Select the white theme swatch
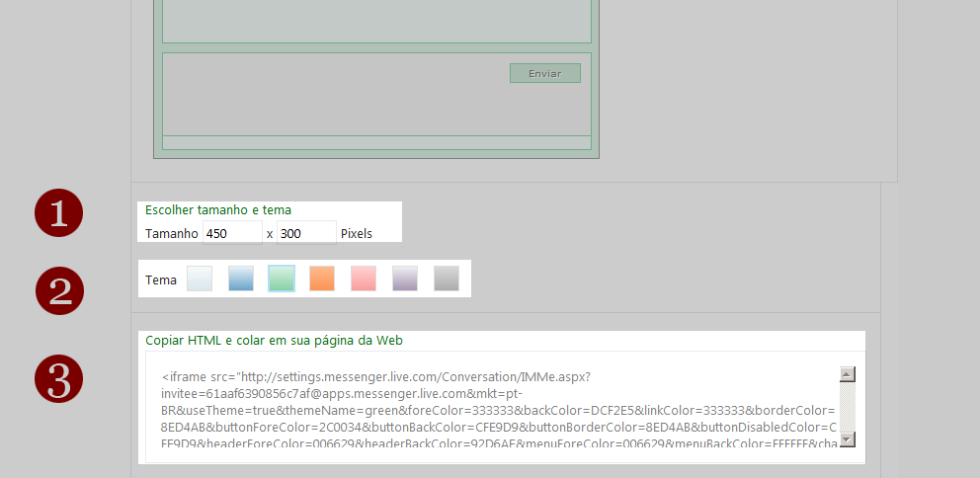The width and height of the screenshot is (980, 478). (x=200, y=279)
